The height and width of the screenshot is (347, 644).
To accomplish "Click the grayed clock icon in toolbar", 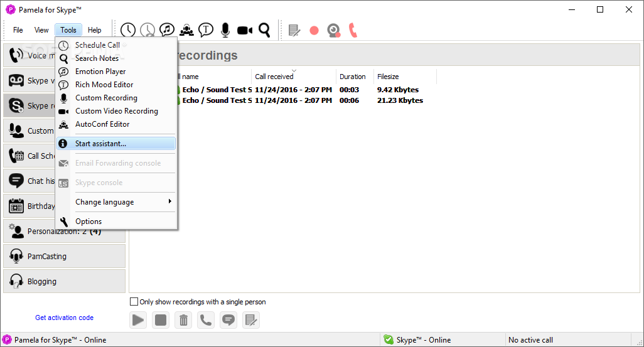I will 148,30.
